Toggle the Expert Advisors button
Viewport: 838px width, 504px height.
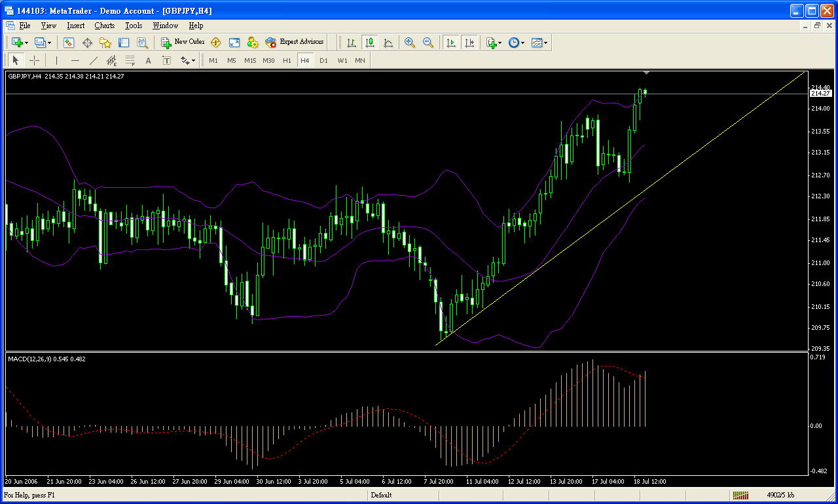click(x=295, y=43)
